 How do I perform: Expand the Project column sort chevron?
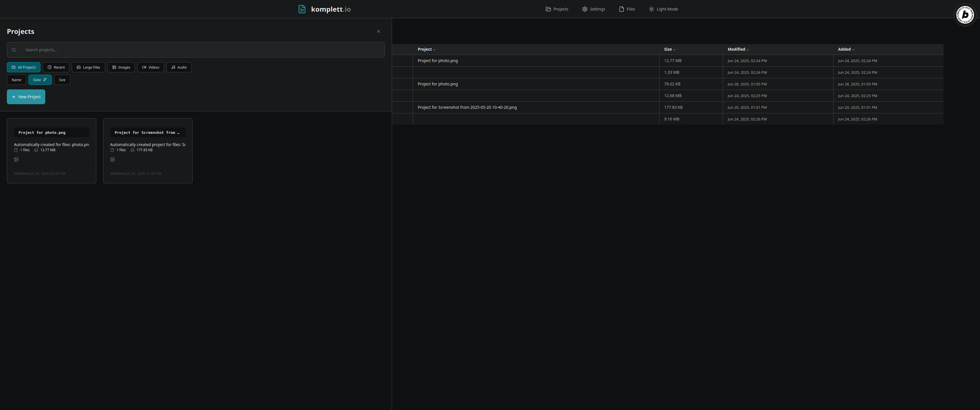[x=434, y=50]
